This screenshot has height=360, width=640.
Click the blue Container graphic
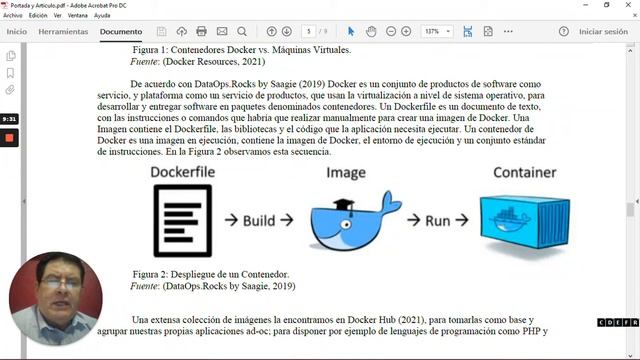click(x=525, y=222)
